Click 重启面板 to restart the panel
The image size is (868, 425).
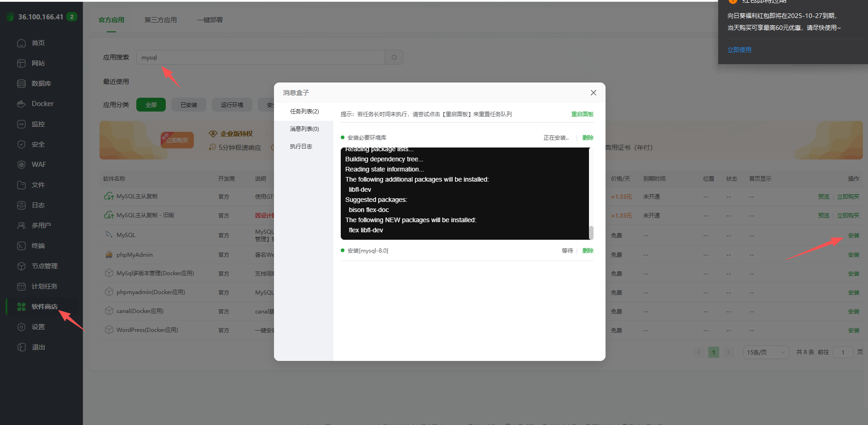click(582, 114)
